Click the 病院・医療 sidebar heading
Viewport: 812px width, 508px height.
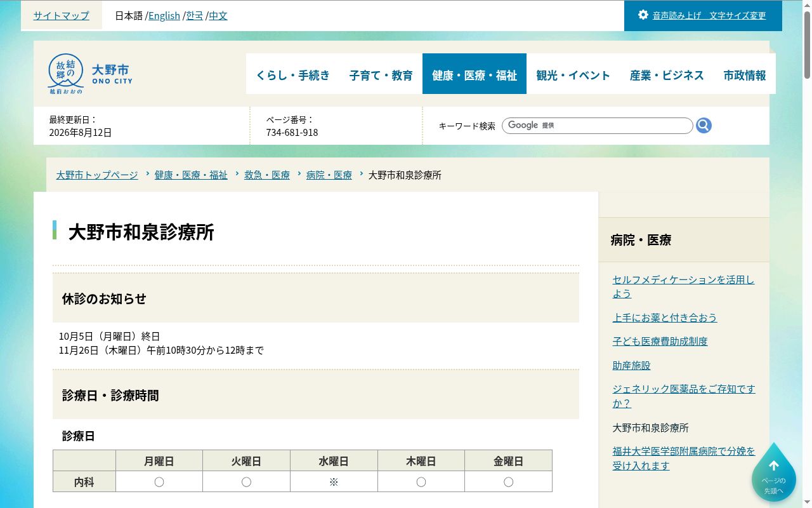[641, 240]
